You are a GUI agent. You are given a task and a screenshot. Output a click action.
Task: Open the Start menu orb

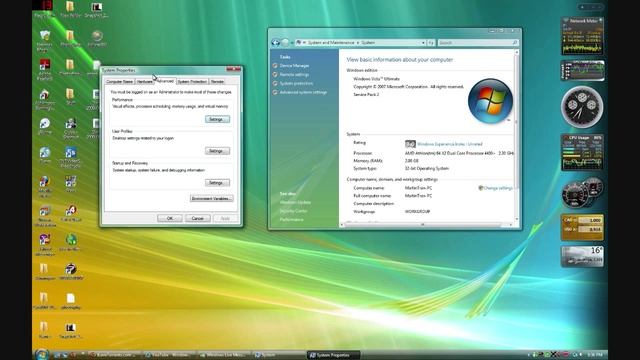pos(42,354)
